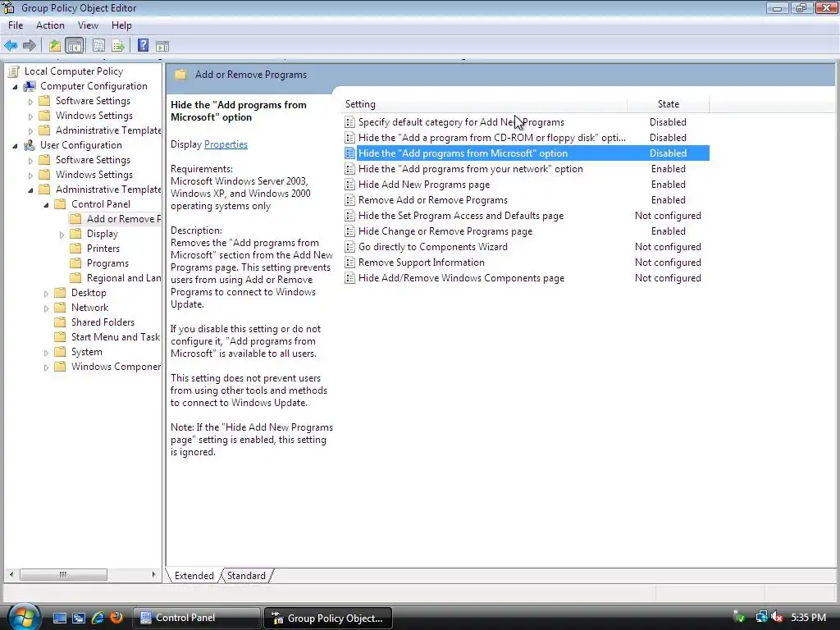Click policy icon beside Remove Add or Remove Programs

(349, 200)
